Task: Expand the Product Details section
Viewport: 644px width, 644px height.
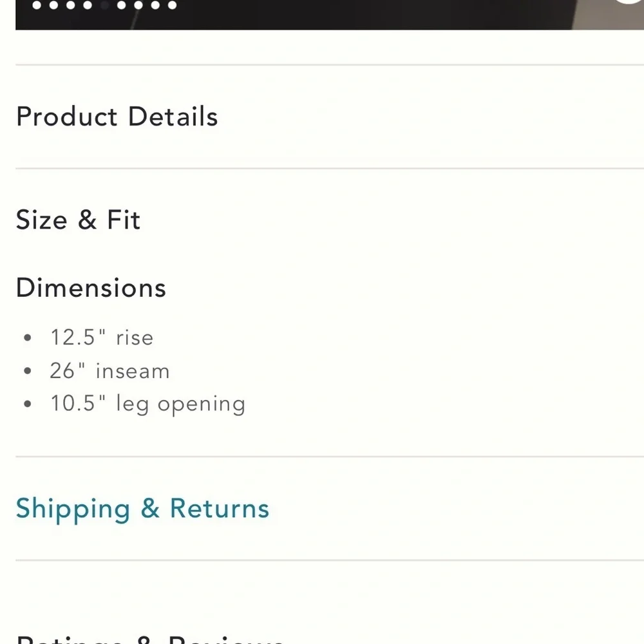Action: (x=117, y=117)
